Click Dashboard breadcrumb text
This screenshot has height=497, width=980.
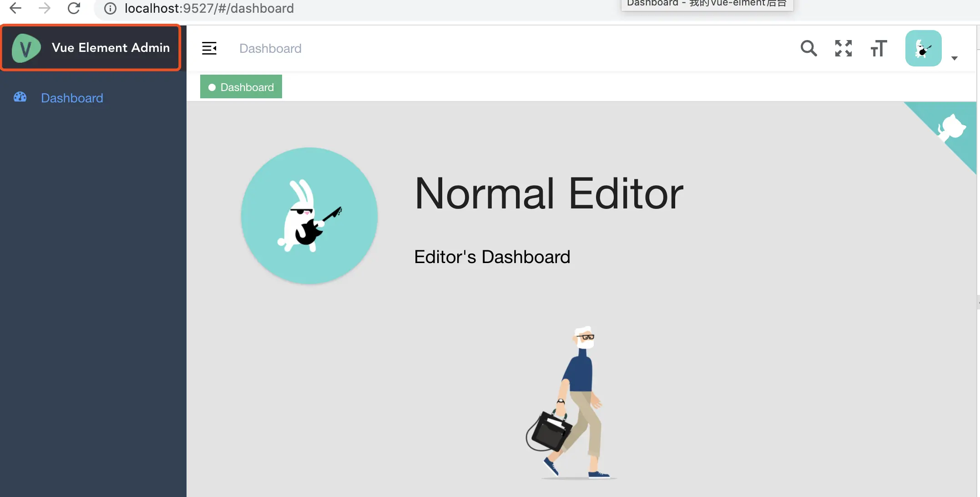(270, 48)
